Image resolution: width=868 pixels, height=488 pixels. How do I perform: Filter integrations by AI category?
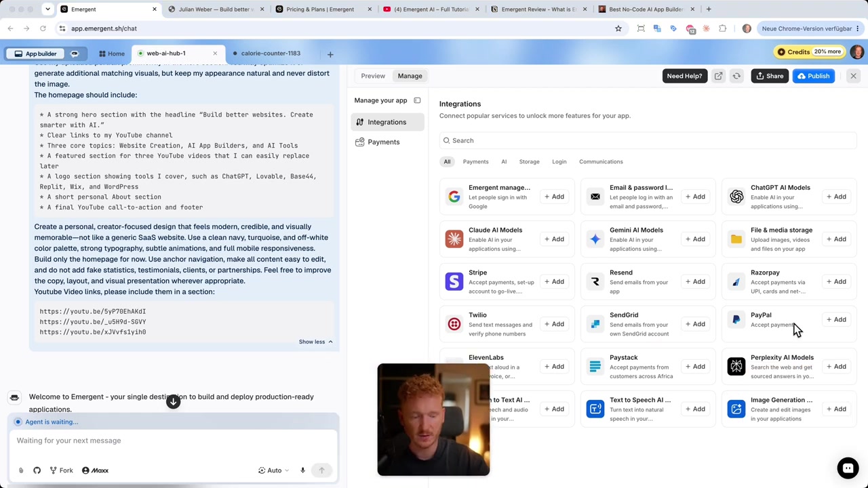504,162
